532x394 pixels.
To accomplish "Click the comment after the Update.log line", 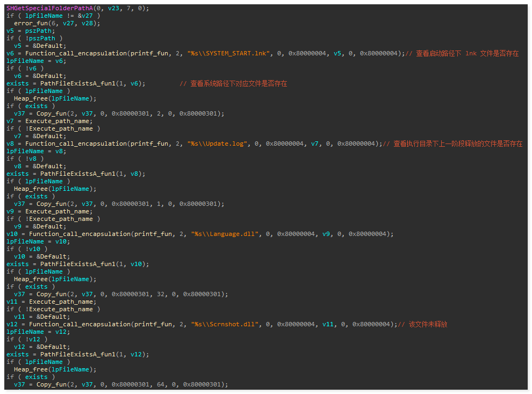I will coord(457,144).
